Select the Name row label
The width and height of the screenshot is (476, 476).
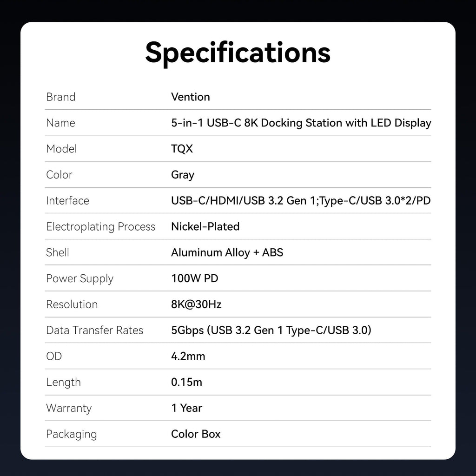pyautogui.click(x=61, y=123)
